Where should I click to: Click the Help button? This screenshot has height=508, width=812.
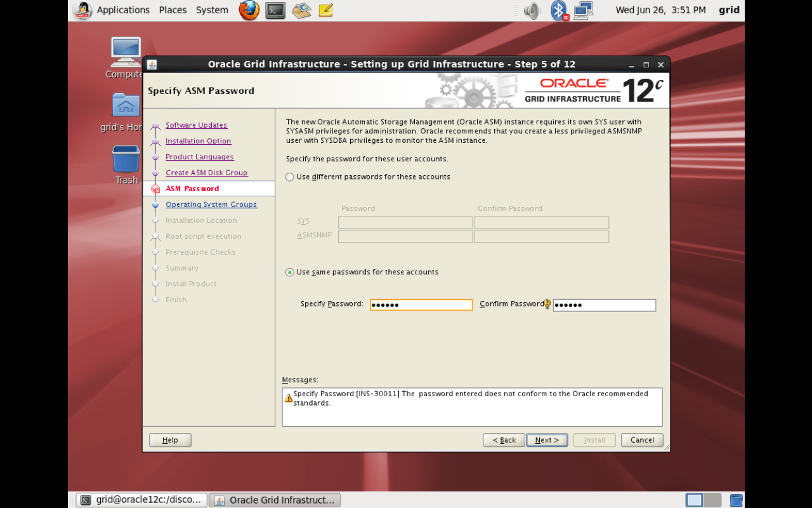pos(170,440)
